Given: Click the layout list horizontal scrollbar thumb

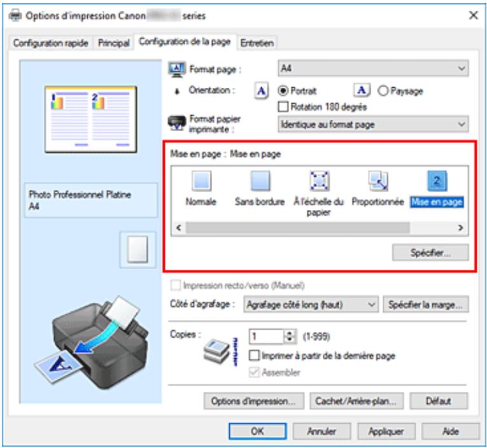Looking at the screenshot, I should [x=298, y=228].
